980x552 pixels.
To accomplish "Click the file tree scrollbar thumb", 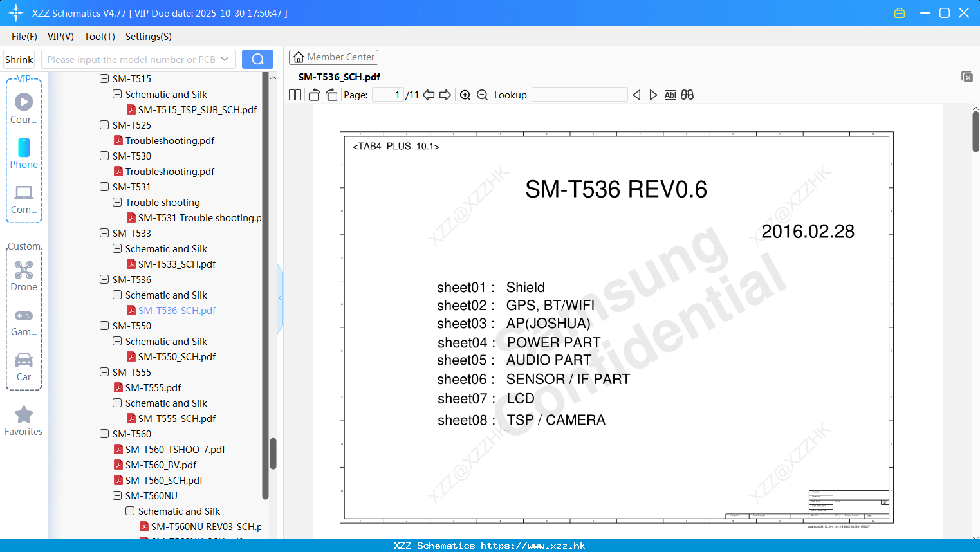I will [273, 454].
